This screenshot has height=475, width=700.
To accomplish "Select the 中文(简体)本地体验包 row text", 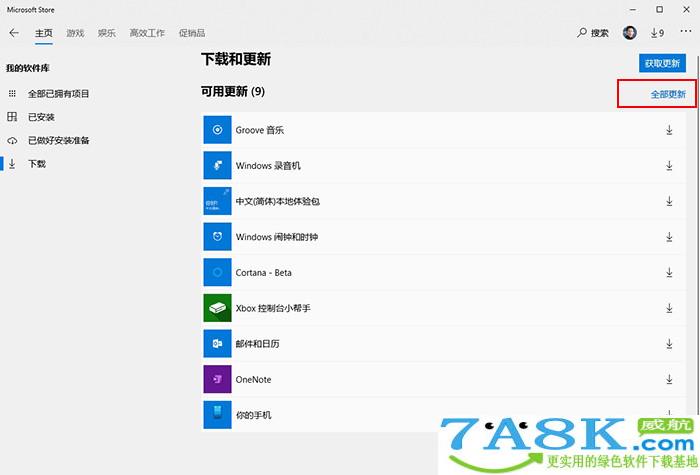I will (x=278, y=201).
